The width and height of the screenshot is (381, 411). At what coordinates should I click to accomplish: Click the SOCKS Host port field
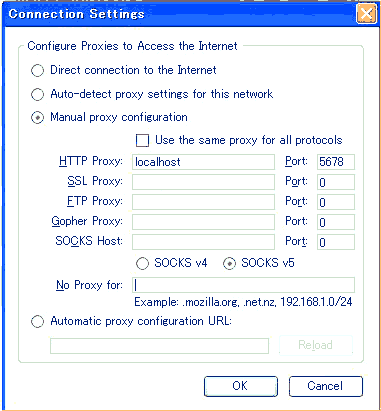336,242
